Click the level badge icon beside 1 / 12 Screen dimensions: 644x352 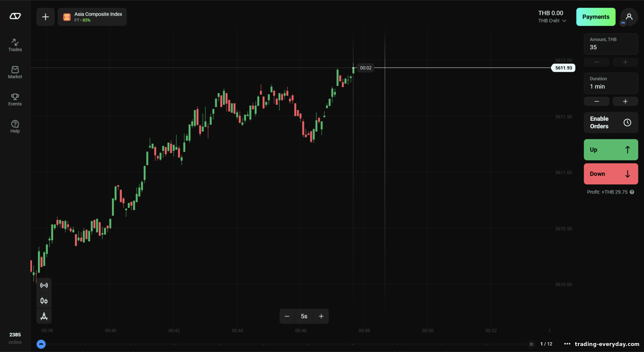pos(532,344)
